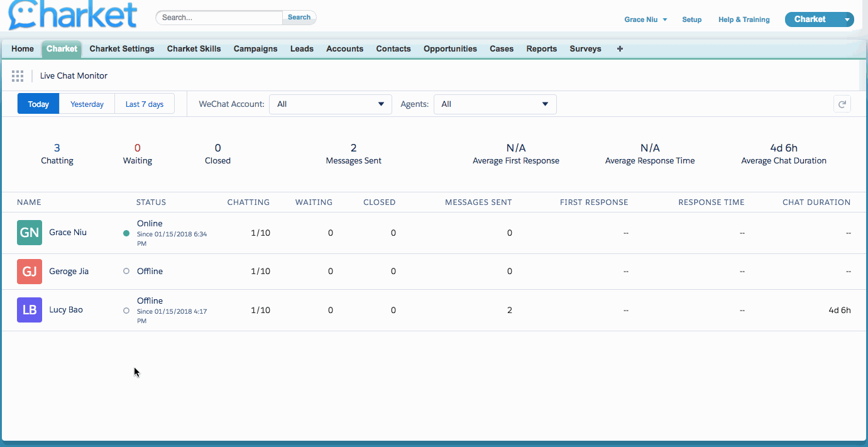Click Lucy Bao's messages sent value 2

510,310
